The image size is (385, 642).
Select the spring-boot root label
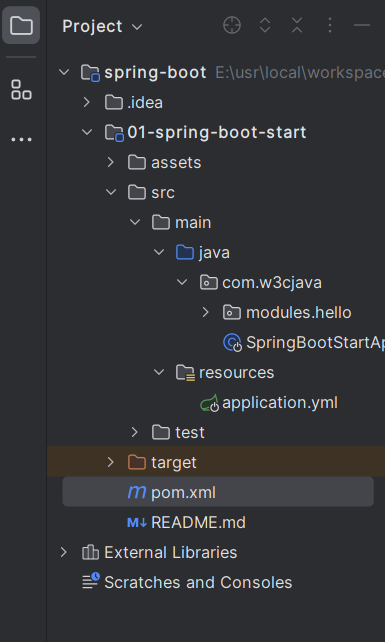[x=155, y=72]
